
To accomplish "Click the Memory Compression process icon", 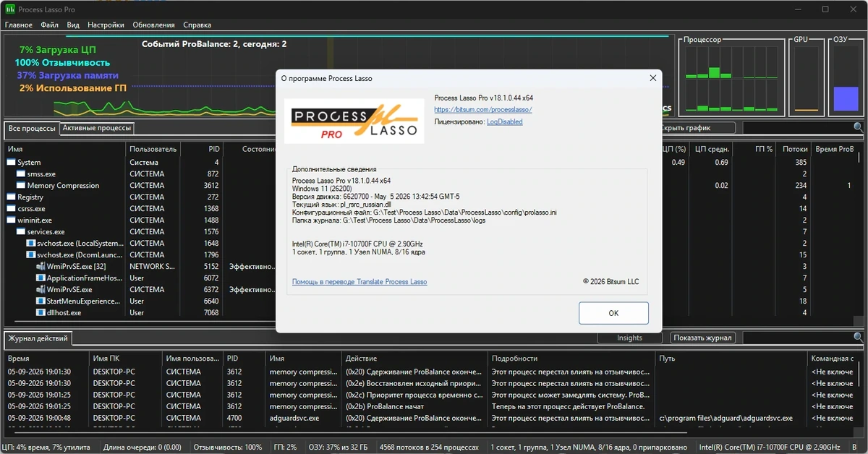I will click(x=21, y=186).
